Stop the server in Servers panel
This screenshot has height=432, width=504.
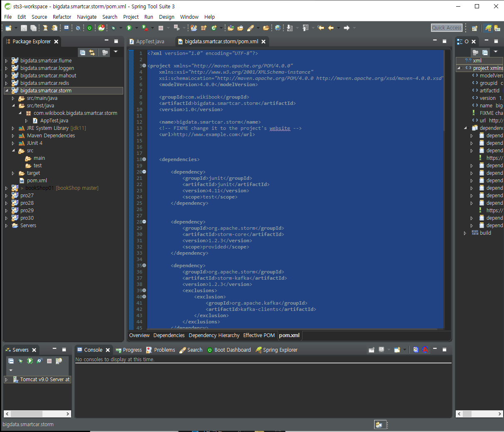[49, 361]
